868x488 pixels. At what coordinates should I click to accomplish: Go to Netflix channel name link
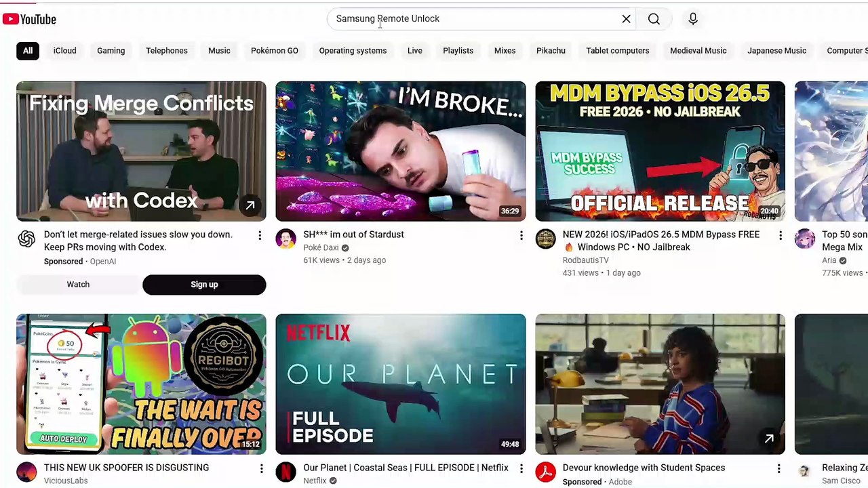click(x=315, y=481)
